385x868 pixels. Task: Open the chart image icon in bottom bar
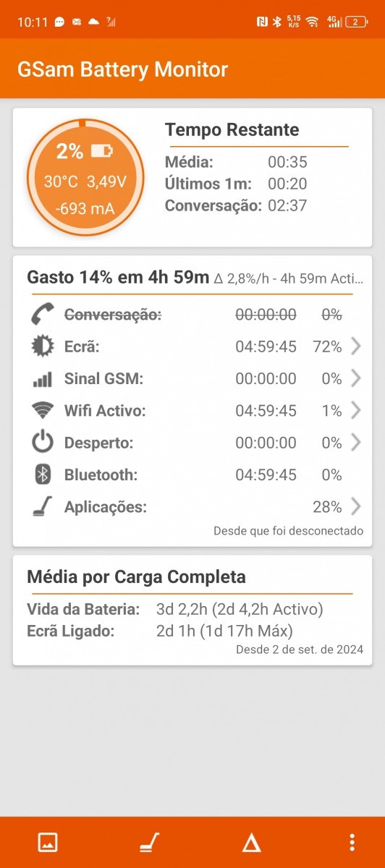tap(48, 842)
